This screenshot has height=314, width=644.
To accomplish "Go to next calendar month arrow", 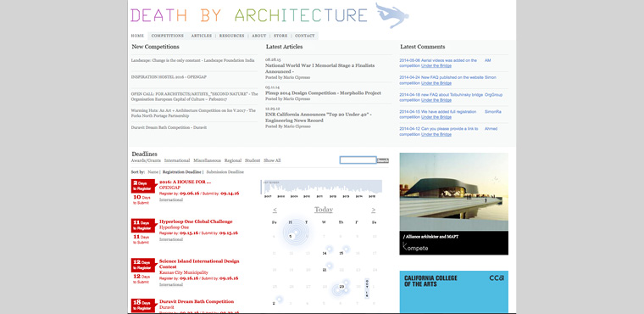I will point(374,210).
